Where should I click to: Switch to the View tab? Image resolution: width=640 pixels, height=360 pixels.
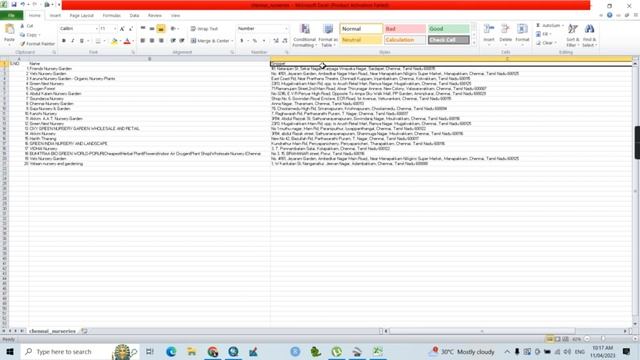coord(176,16)
